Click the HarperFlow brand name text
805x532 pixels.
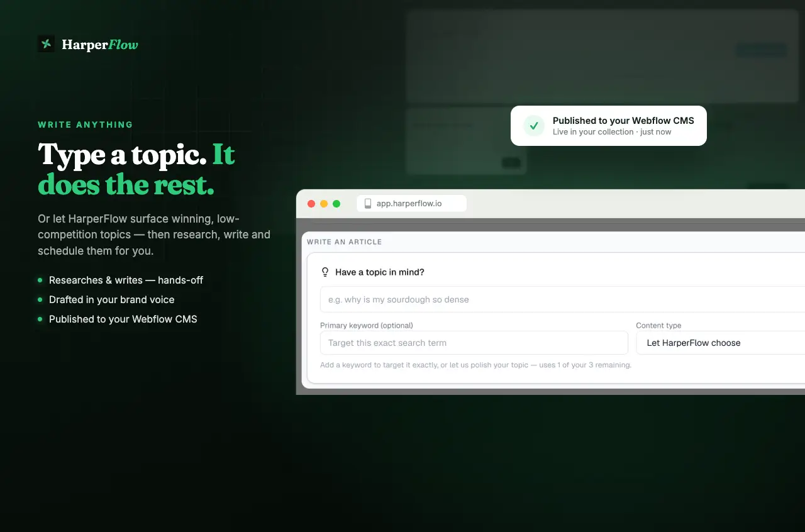[100, 44]
